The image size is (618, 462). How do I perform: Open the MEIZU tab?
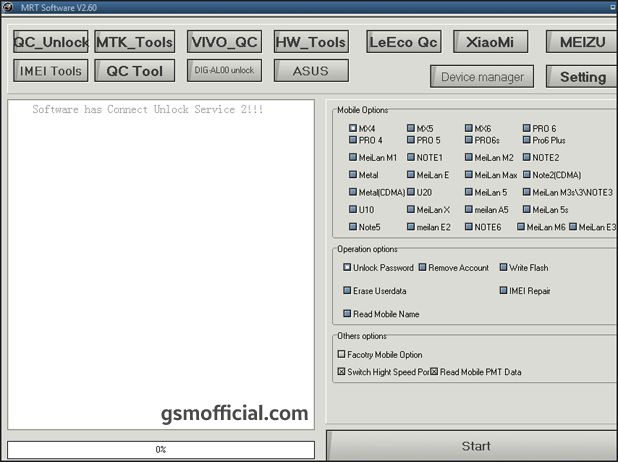point(582,42)
